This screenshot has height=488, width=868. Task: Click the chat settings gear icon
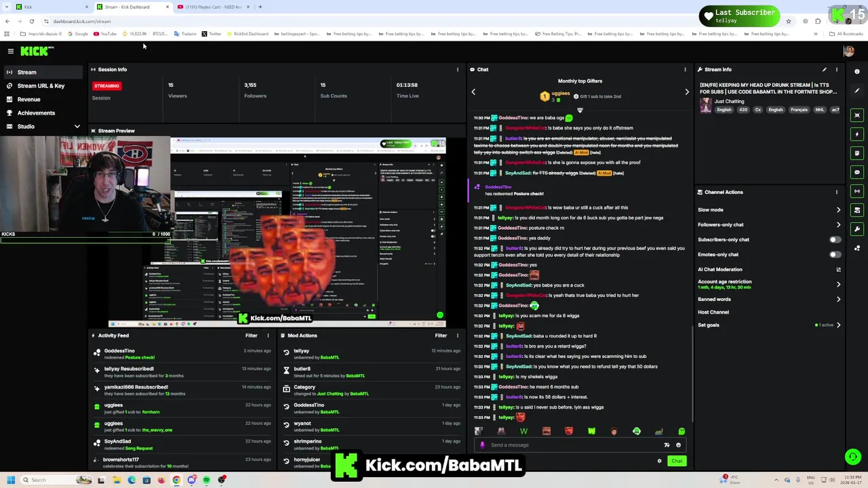[x=659, y=461]
